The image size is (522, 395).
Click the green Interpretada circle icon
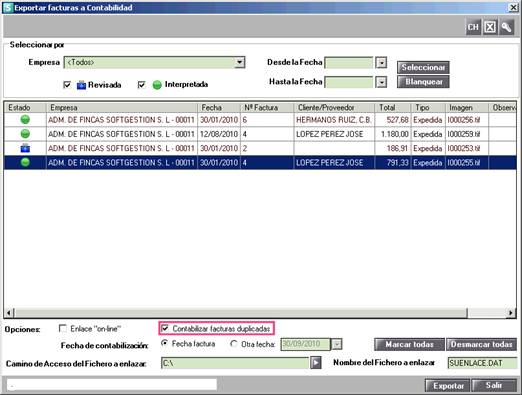point(157,85)
